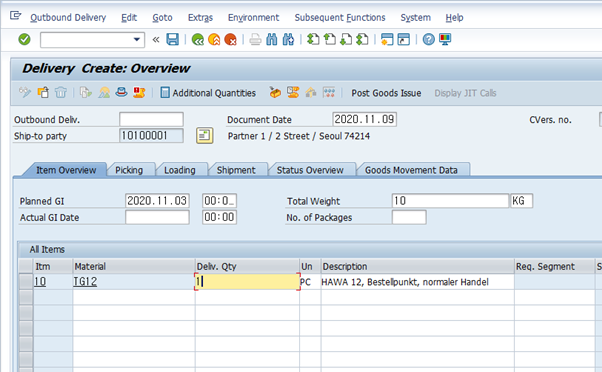Click the Outbound Deliv. input field
The image size is (602, 372).
151,119
